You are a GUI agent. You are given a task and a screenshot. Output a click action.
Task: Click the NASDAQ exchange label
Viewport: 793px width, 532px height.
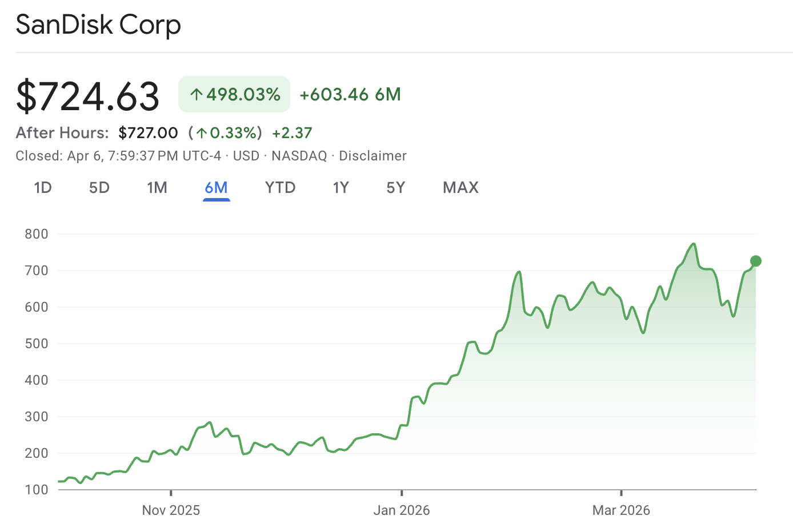[298, 155]
